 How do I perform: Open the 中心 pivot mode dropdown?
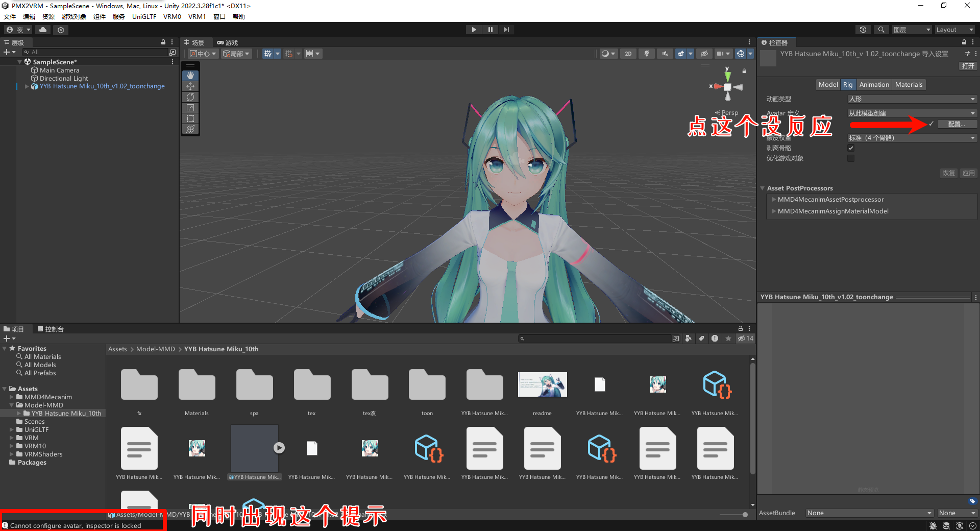click(203, 54)
